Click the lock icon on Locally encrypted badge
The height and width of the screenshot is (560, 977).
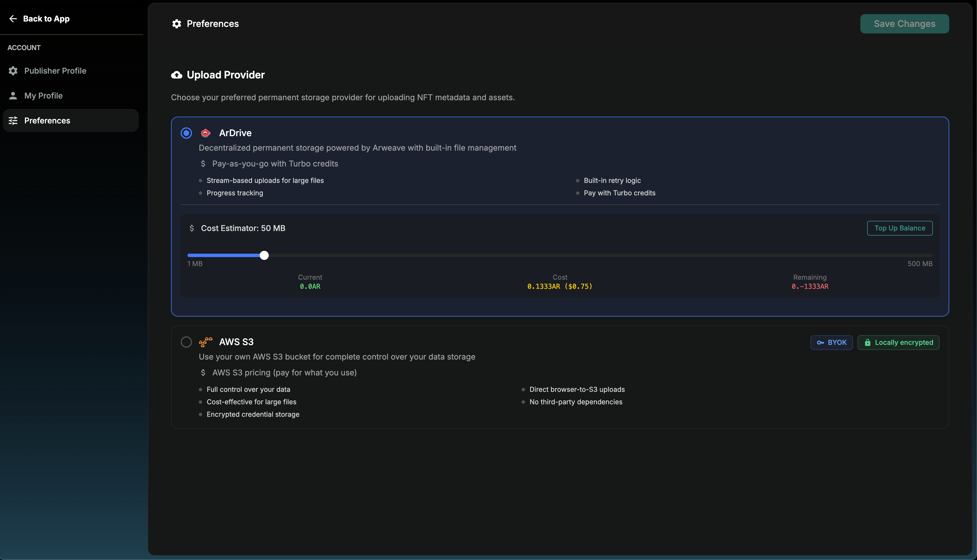tap(868, 342)
